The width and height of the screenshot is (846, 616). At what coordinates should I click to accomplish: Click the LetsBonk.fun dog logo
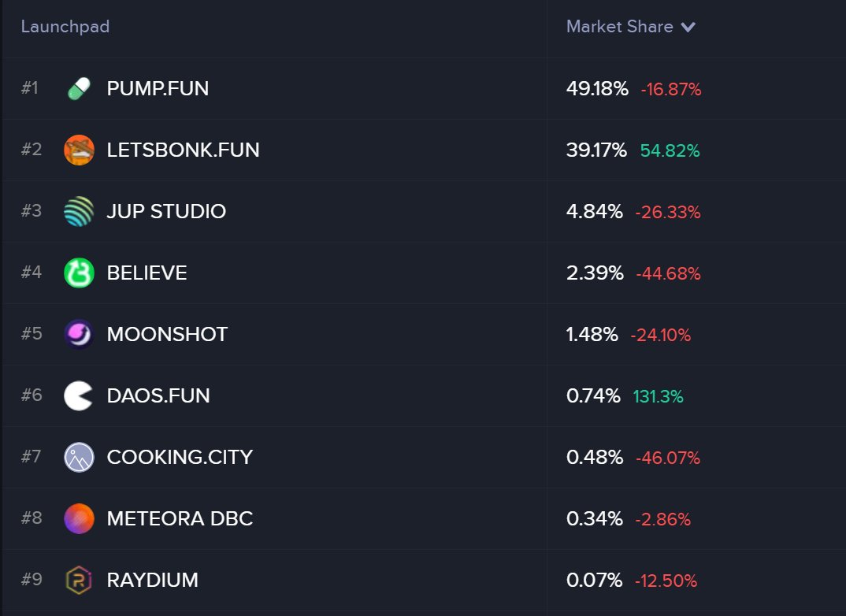(x=79, y=150)
